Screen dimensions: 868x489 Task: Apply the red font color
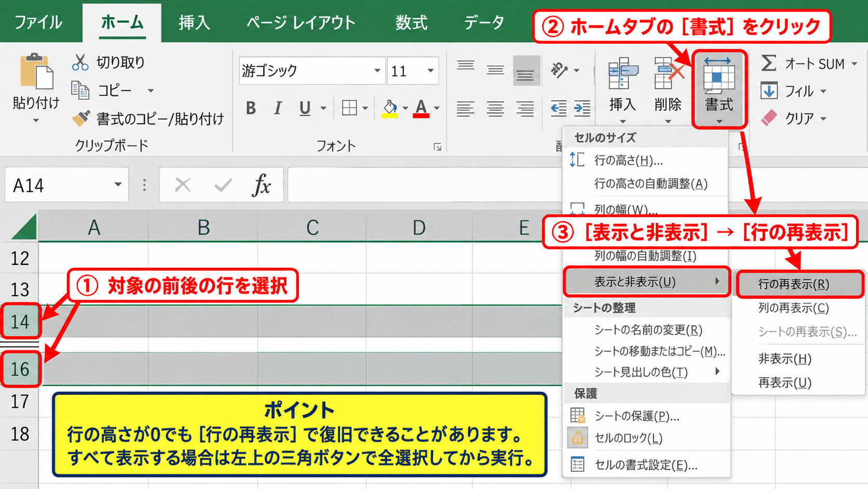(421, 109)
